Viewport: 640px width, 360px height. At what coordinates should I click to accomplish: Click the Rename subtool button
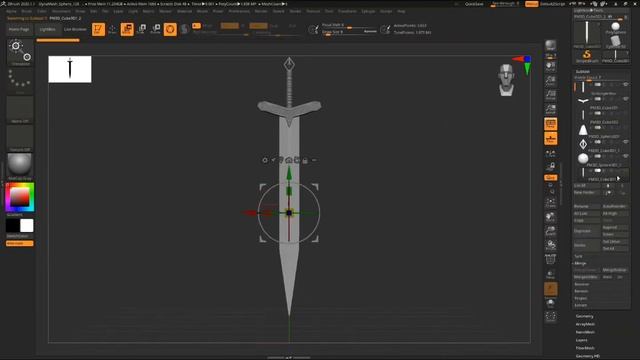pos(587,207)
